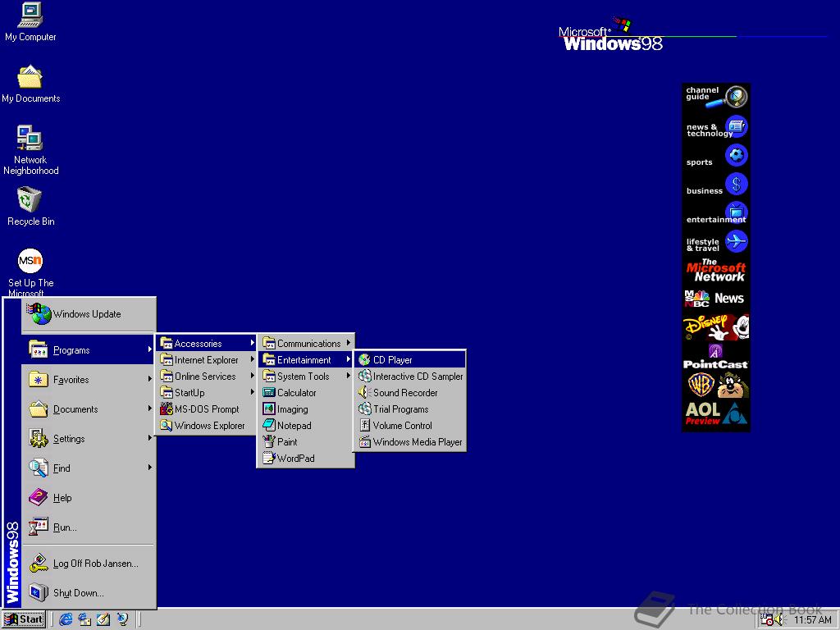The width and height of the screenshot is (840, 630).
Task: Select Windows Update from Start menu
Action: tap(86, 314)
